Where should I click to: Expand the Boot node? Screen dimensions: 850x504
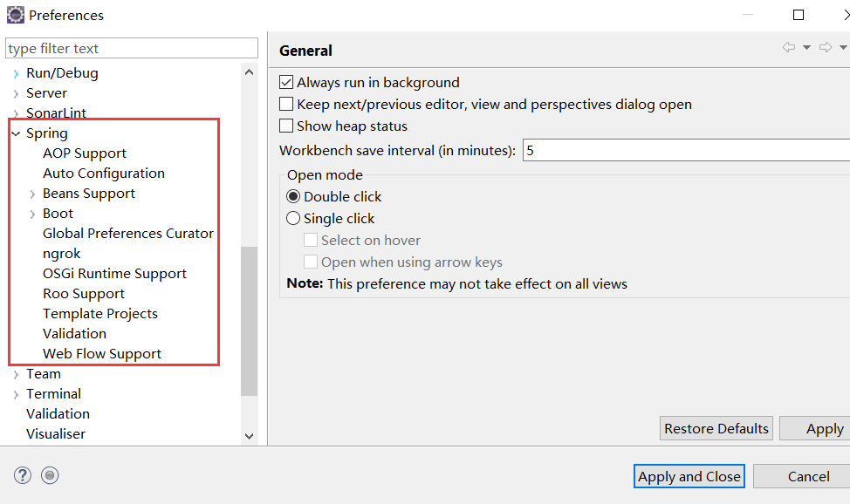tap(32, 214)
